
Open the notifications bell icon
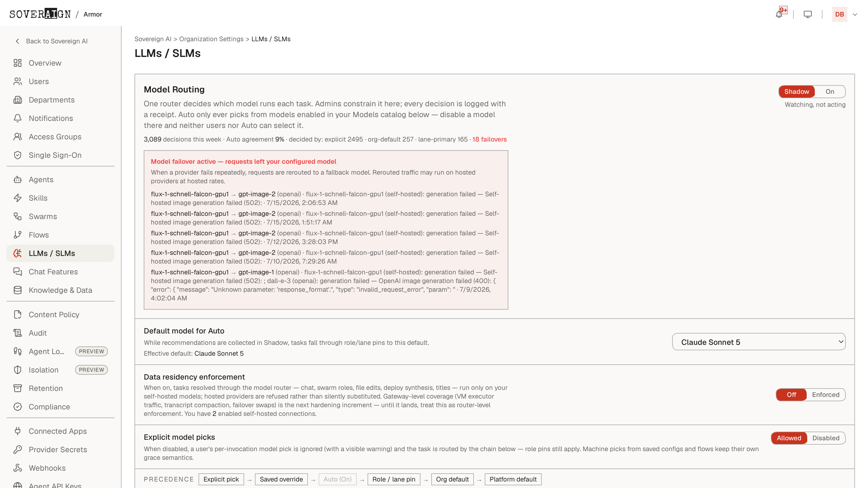click(779, 14)
